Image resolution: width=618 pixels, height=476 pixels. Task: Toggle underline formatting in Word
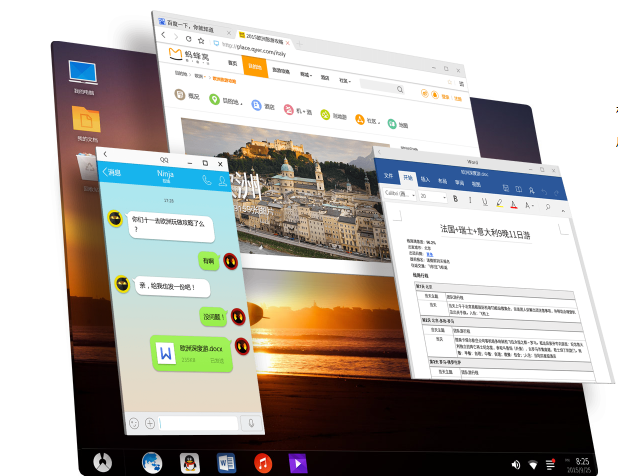(x=484, y=202)
